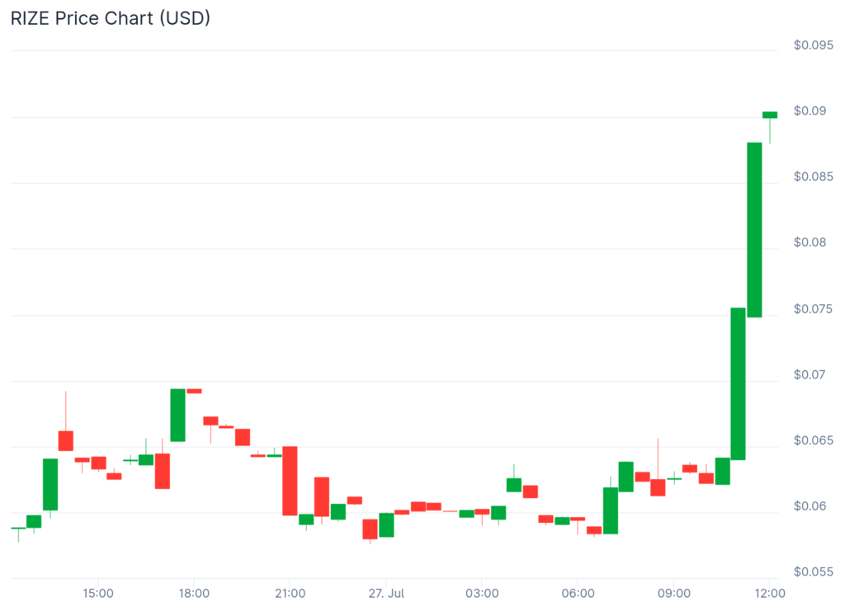Image resolution: width=845 pixels, height=616 pixels.
Task: Click the 09:00 time axis label
Action: point(673,593)
